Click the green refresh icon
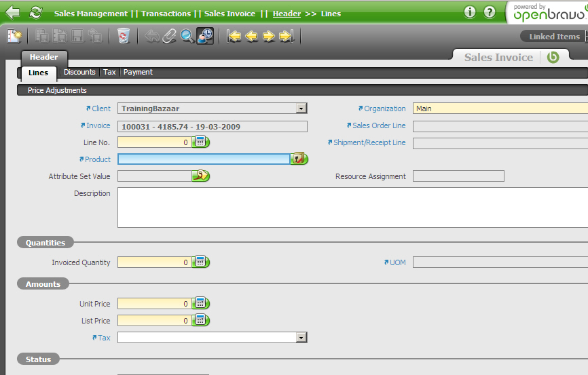 35,13
